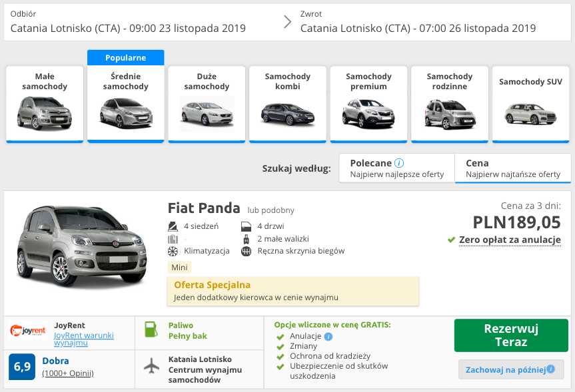The image size is (575, 392).
Task: Select the Małe samochody category
Action: (45, 104)
